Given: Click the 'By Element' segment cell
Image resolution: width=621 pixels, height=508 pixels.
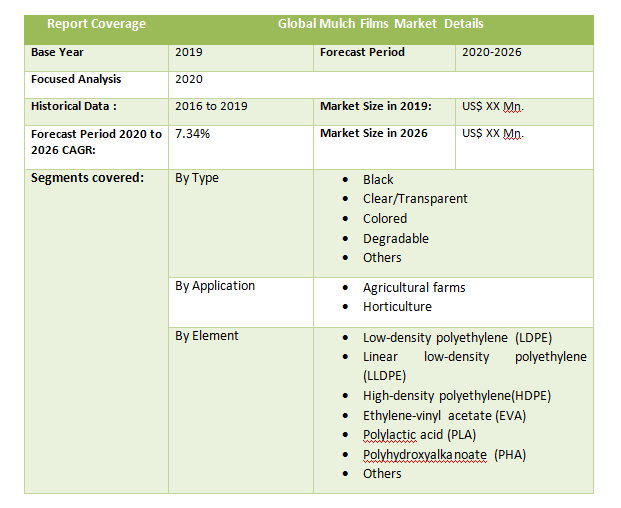Looking at the screenshot, I should pyautogui.click(x=207, y=336).
